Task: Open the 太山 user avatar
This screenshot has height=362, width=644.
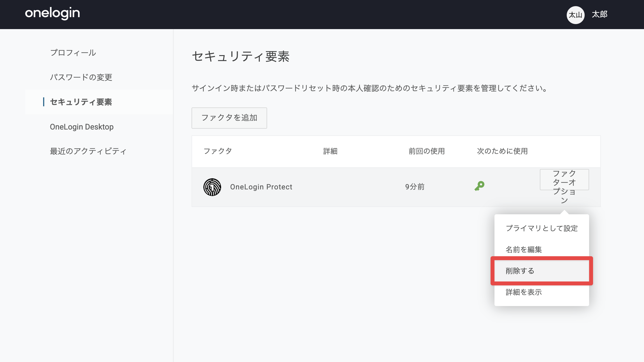Action: click(x=575, y=15)
